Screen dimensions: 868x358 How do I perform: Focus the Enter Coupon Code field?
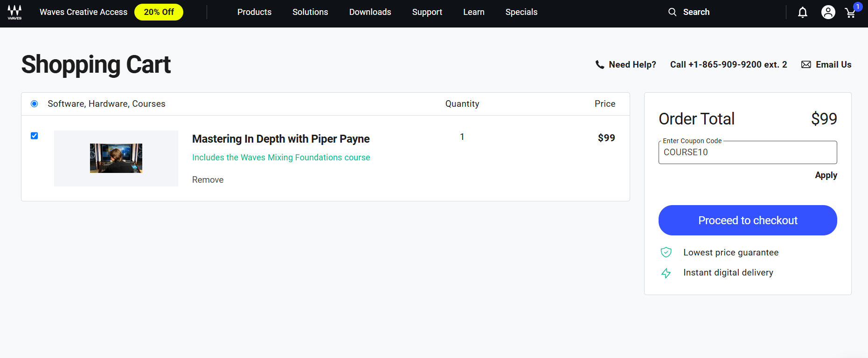(x=748, y=152)
